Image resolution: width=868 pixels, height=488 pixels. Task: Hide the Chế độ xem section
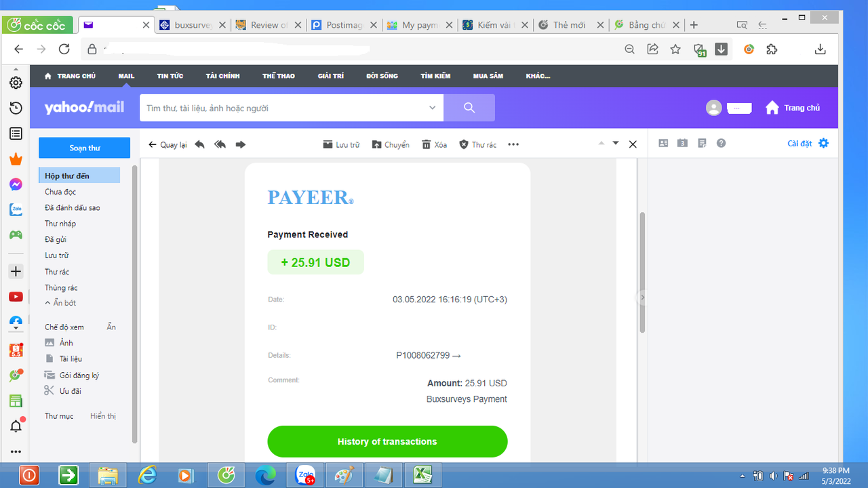click(x=111, y=327)
